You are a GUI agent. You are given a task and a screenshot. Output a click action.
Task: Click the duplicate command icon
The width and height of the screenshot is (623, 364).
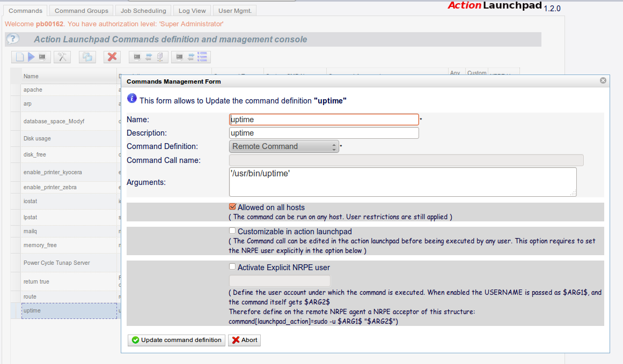(87, 57)
